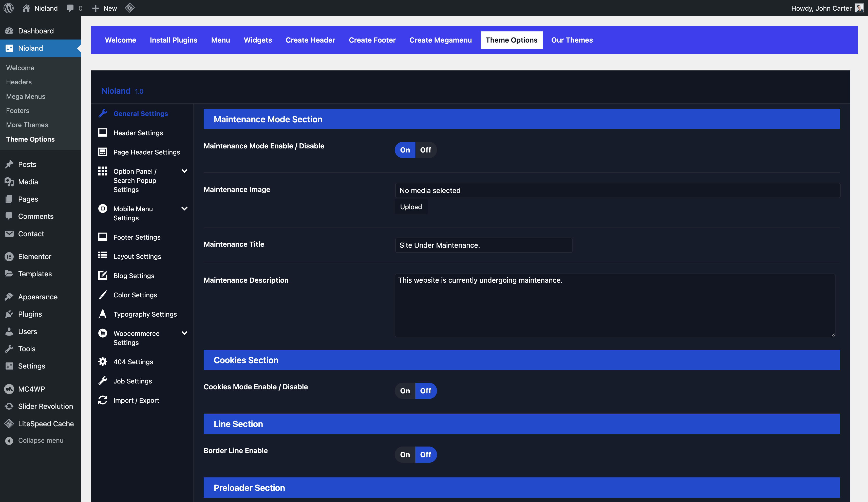868x502 pixels.
Task: Switch to the Create Header tab
Action: tap(310, 40)
